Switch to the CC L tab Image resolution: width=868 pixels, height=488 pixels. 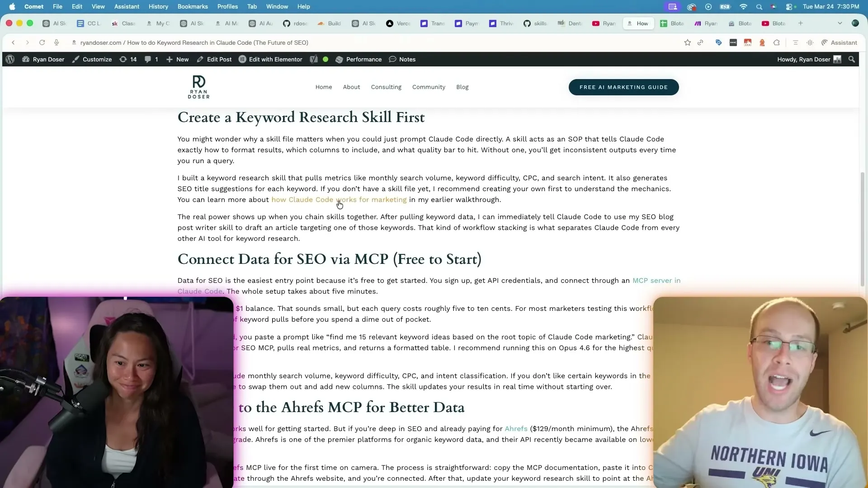89,23
